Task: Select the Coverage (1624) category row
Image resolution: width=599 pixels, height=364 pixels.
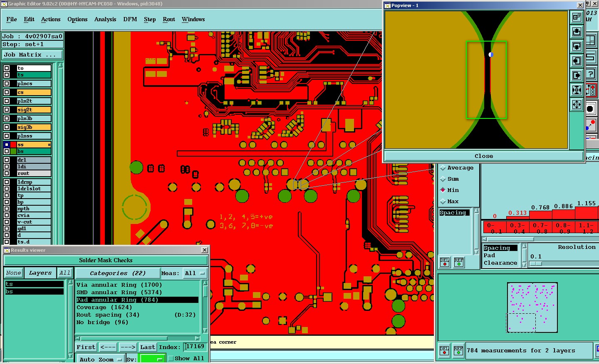Action: tap(137, 307)
